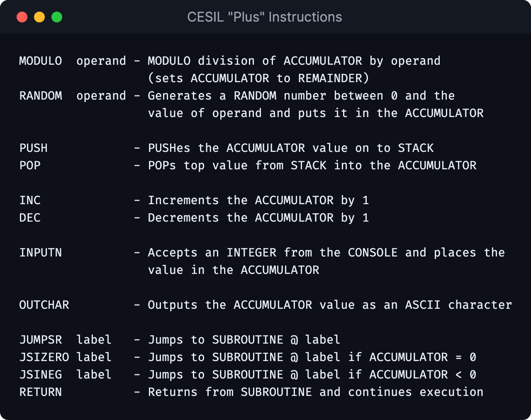Screen dimensions: 531x420
Task: Click the MODULO instruction name
Action: 40,61
